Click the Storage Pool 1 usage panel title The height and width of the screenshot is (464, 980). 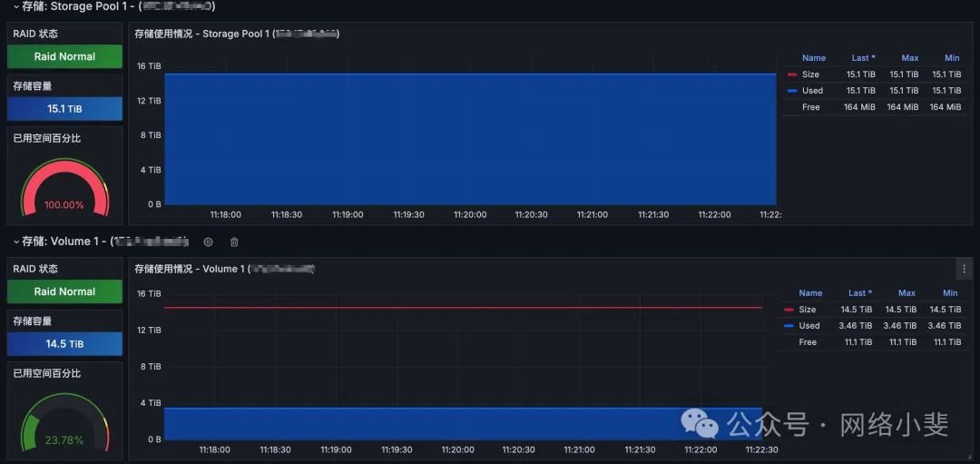point(236,34)
